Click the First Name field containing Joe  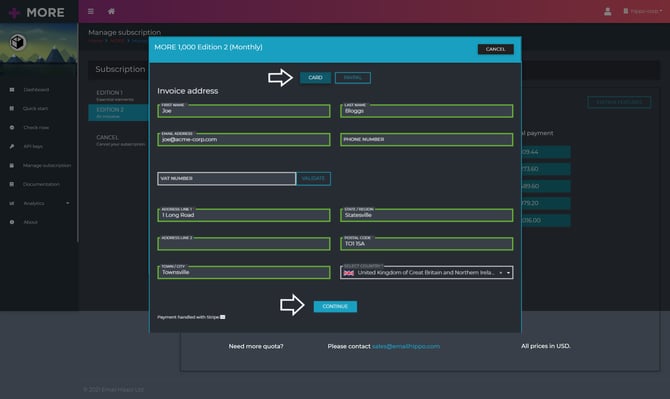pos(244,111)
